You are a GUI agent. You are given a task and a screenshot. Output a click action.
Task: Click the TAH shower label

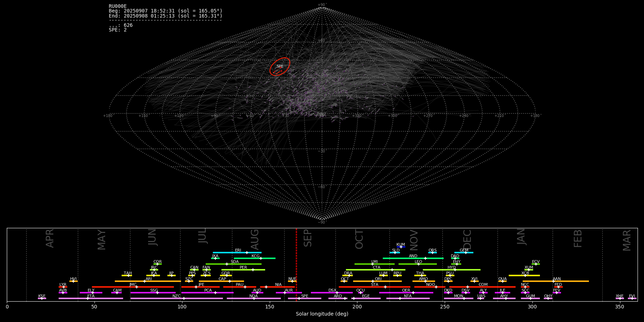click(x=128, y=273)
